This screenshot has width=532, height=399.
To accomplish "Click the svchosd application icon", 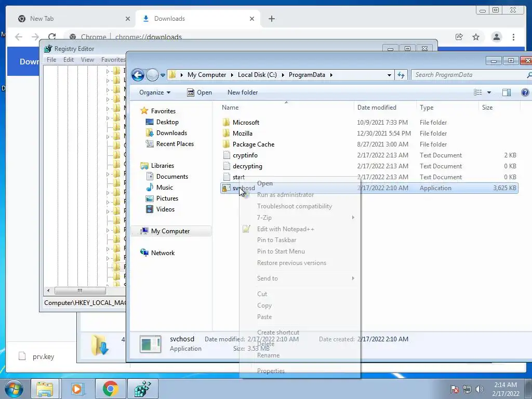I will [x=226, y=188].
